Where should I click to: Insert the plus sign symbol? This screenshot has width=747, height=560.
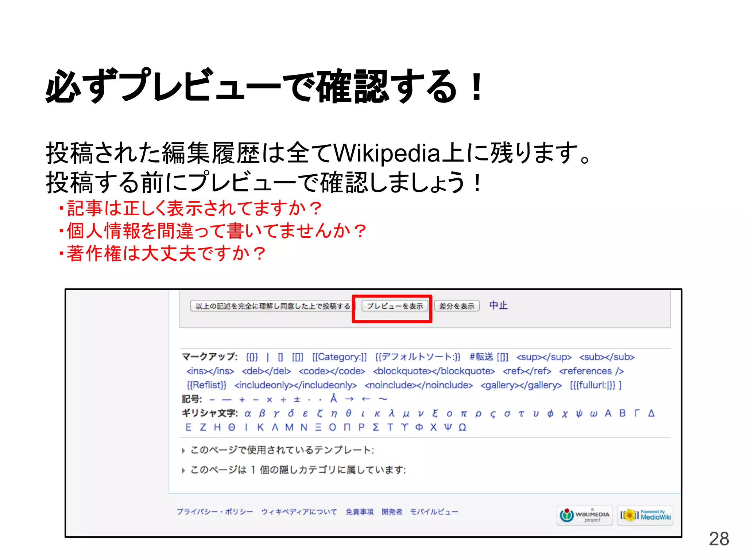(242, 400)
